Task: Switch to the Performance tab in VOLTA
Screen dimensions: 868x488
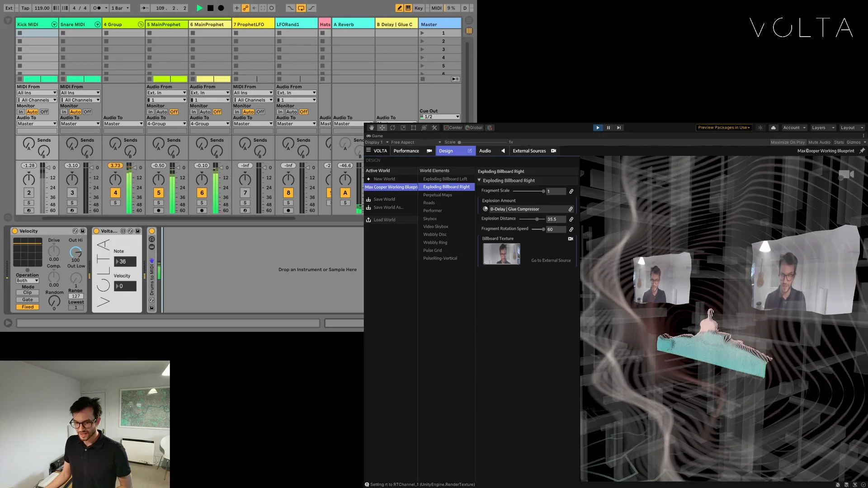Action: [406, 150]
